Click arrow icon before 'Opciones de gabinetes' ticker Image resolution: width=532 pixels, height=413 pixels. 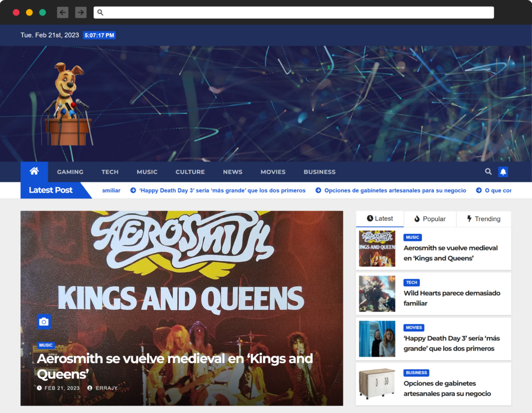tap(318, 190)
